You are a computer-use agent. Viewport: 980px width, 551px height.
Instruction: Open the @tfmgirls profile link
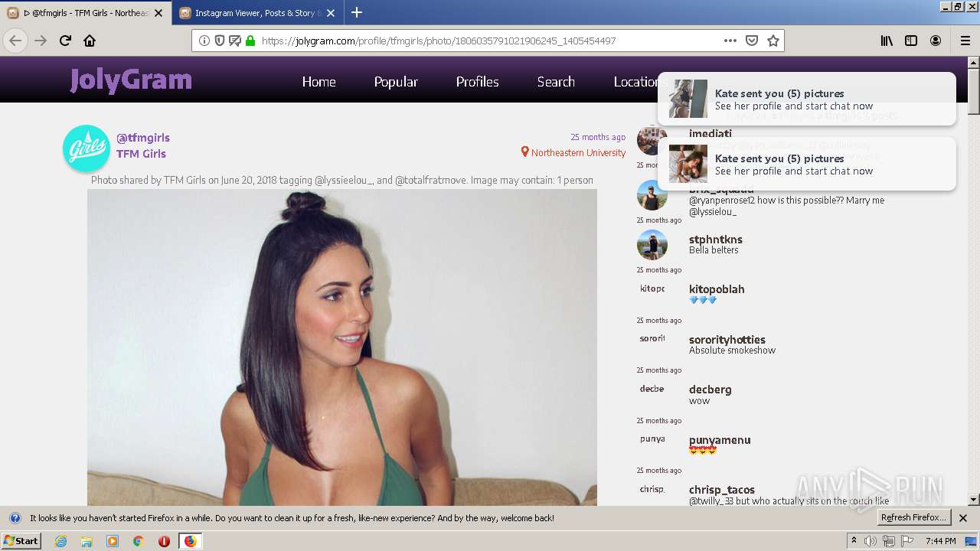point(143,138)
